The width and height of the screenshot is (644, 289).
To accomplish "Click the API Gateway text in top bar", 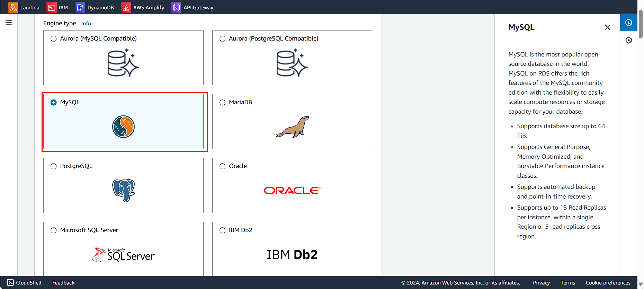I will tap(198, 8).
